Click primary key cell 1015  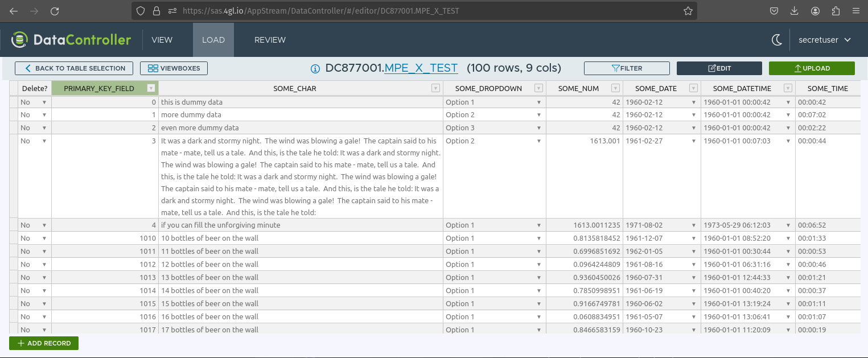(x=105, y=304)
